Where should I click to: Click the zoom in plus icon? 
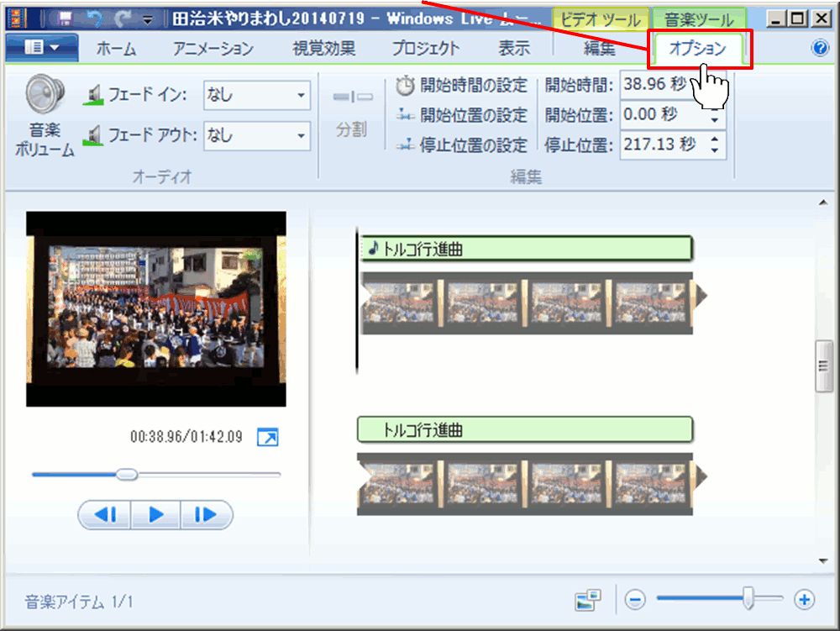tap(805, 600)
